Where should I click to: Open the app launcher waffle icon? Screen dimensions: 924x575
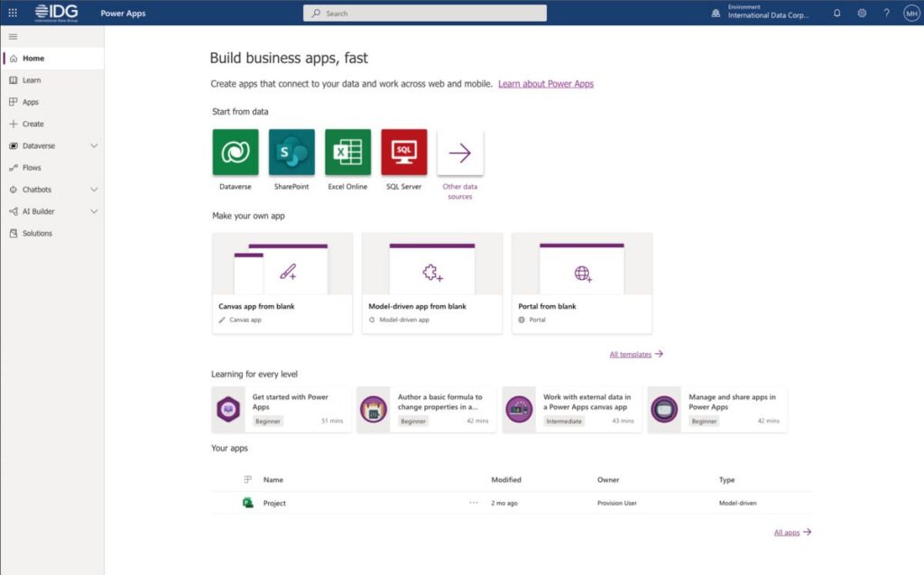[13, 13]
